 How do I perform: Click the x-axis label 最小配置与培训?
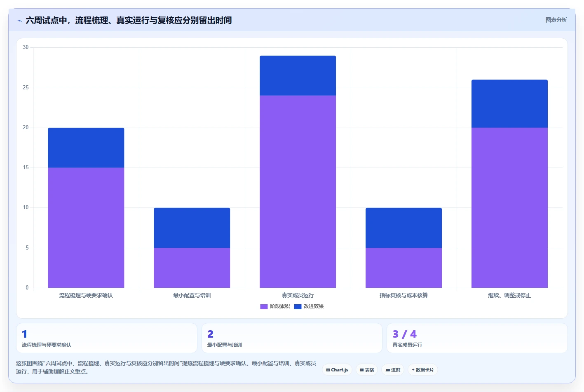pos(192,295)
